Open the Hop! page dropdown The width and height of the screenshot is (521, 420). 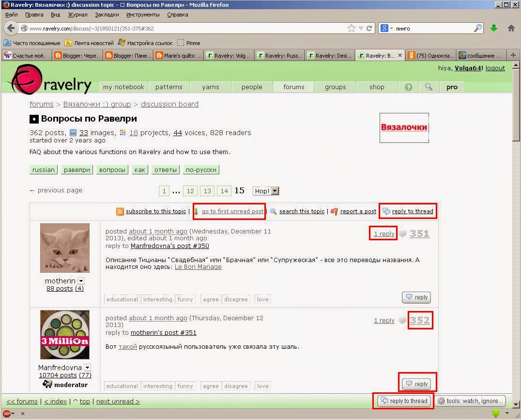tap(266, 191)
